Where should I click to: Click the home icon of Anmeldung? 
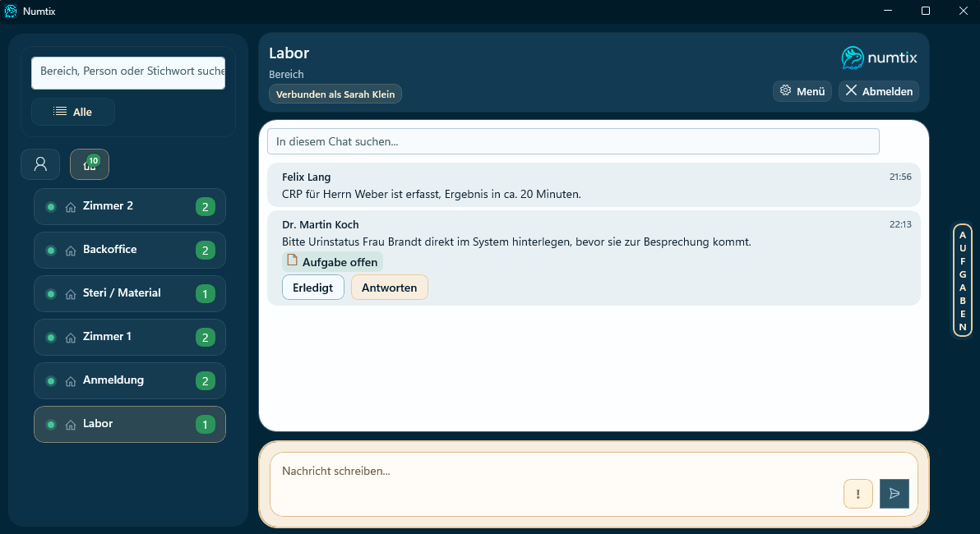(x=71, y=381)
